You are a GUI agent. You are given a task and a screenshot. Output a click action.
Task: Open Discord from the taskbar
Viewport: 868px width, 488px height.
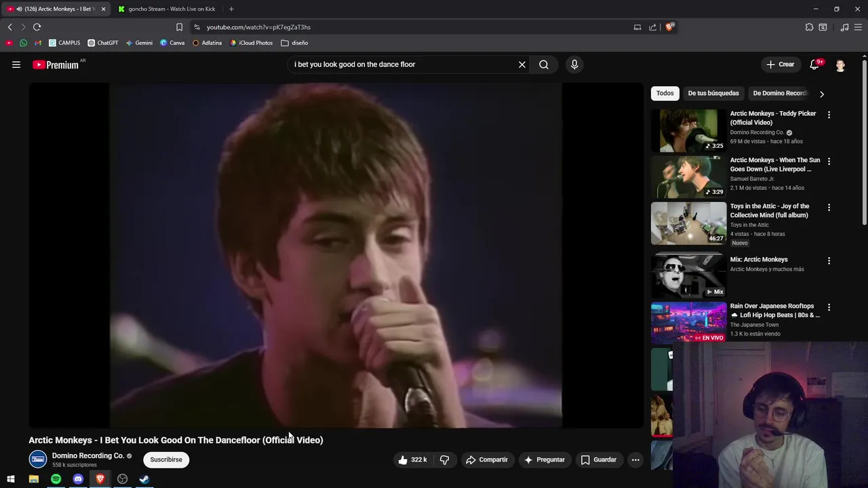(78, 479)
